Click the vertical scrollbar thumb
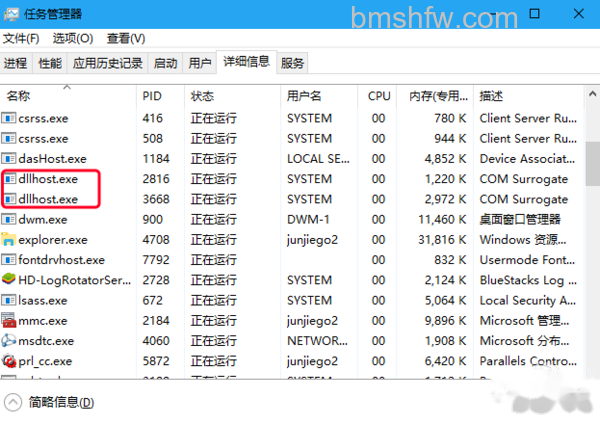The image size is (600, 424). point(592,163)
